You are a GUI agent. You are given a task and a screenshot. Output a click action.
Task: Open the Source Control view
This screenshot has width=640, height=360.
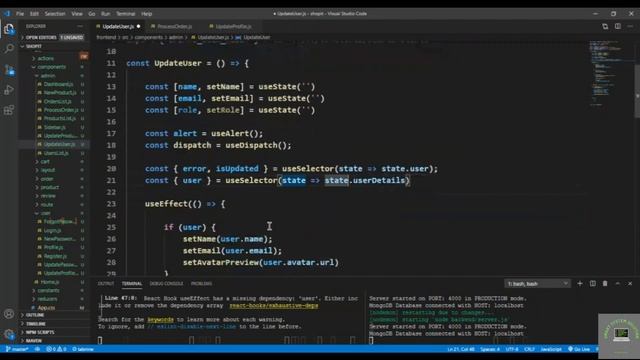pos(9,70)
